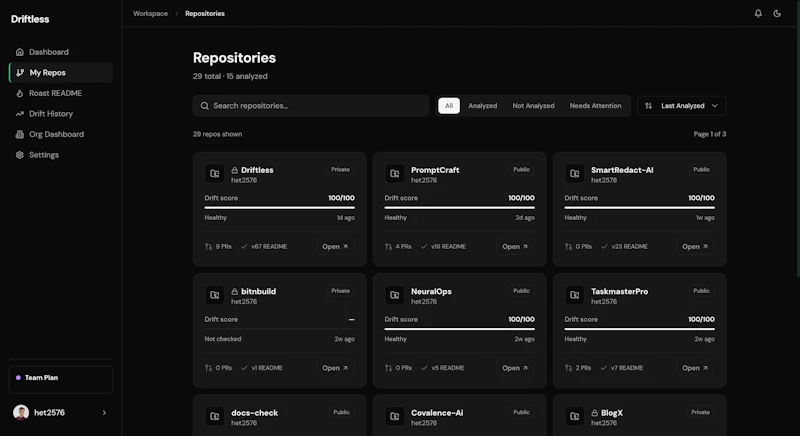Click the PromptCraft repo folder icon
The image size is (800, 436).
(394, 173)
